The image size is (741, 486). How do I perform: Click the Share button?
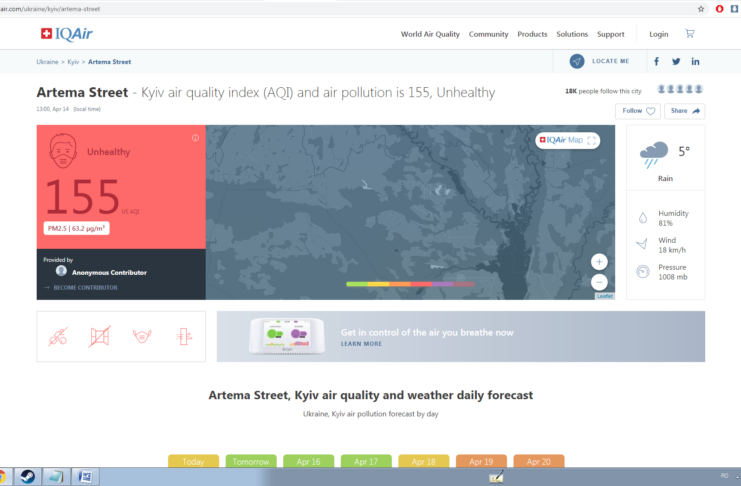pos(685,111)
